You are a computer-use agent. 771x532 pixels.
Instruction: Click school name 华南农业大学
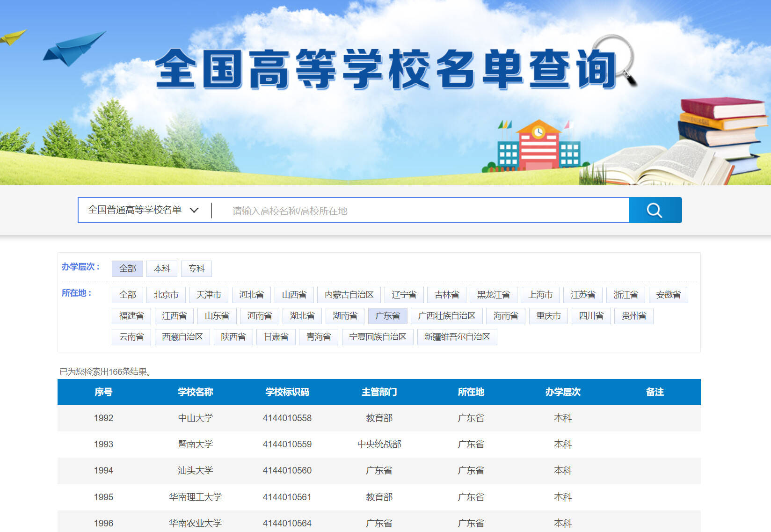(x=196, y=523)
